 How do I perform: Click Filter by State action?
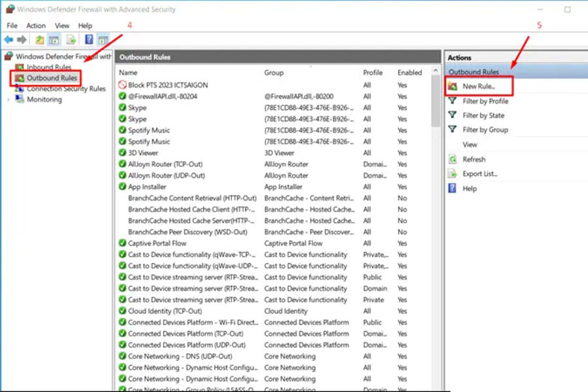[x=483, y=116]
